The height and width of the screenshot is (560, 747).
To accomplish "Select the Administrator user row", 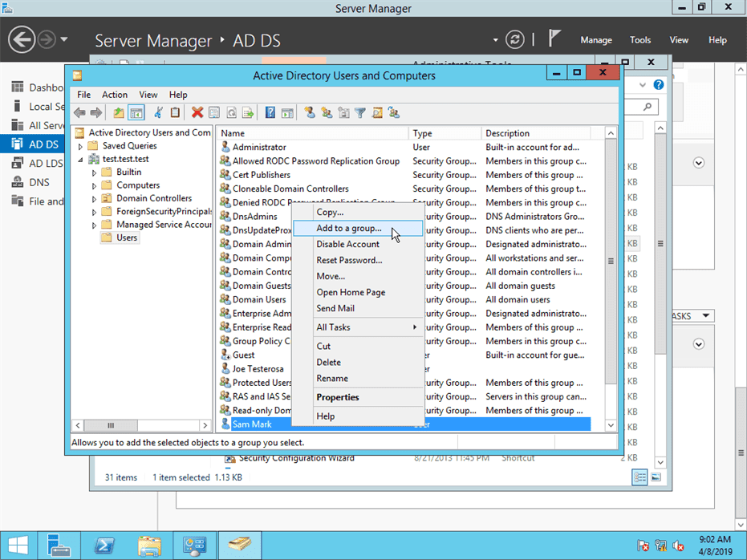I will click(405, 147).
